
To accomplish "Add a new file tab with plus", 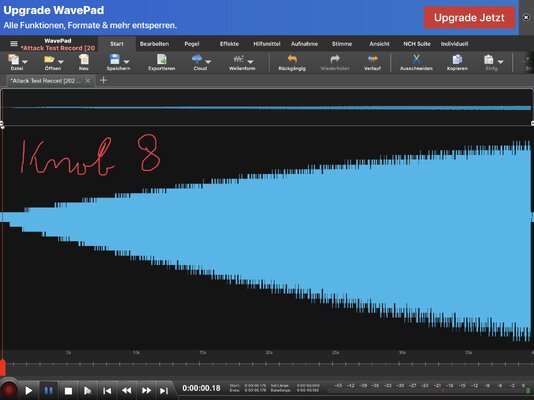I will coord(104,80).
